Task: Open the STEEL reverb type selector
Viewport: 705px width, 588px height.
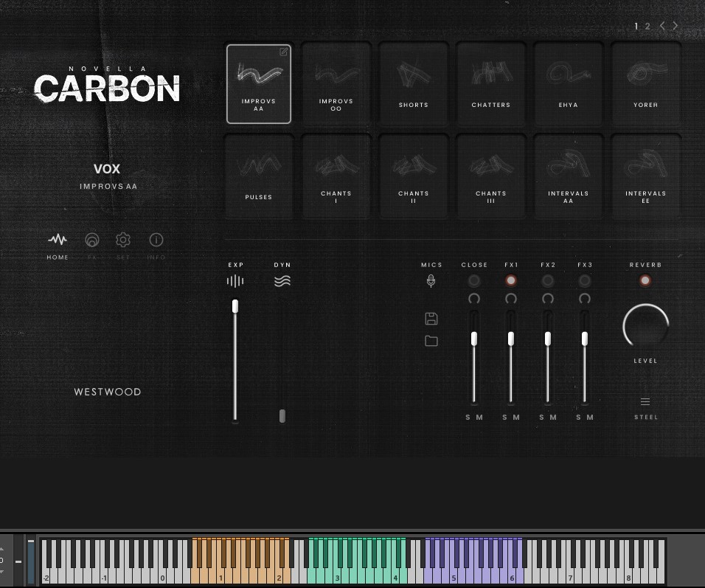Action: (645, 402)
